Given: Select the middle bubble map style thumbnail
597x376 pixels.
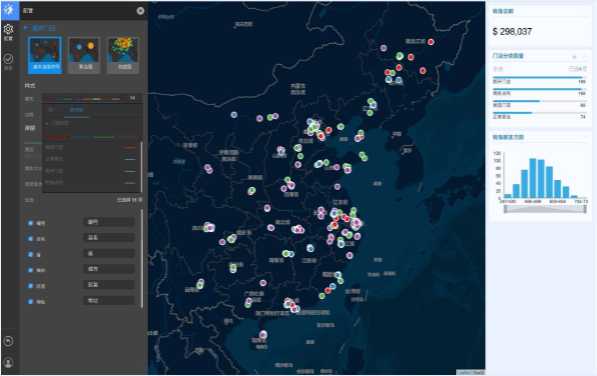Looking at the screenshot, I should [x=84, y=55].
